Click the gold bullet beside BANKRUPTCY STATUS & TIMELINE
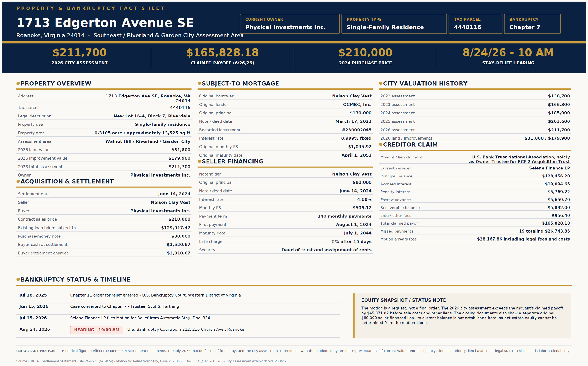The image size is (588, 366). point(18,279)
